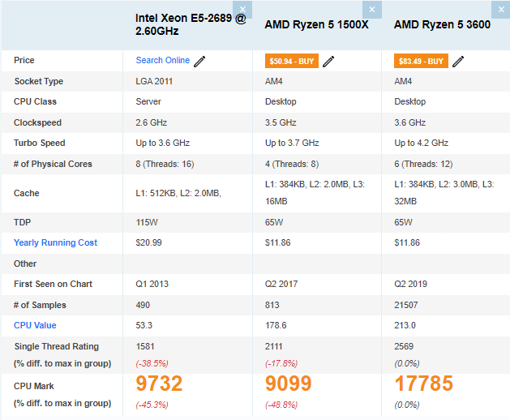The image size is (510, 420).
Task: Click the (-17.8%) difference value
Action: [x=281, y=363]
